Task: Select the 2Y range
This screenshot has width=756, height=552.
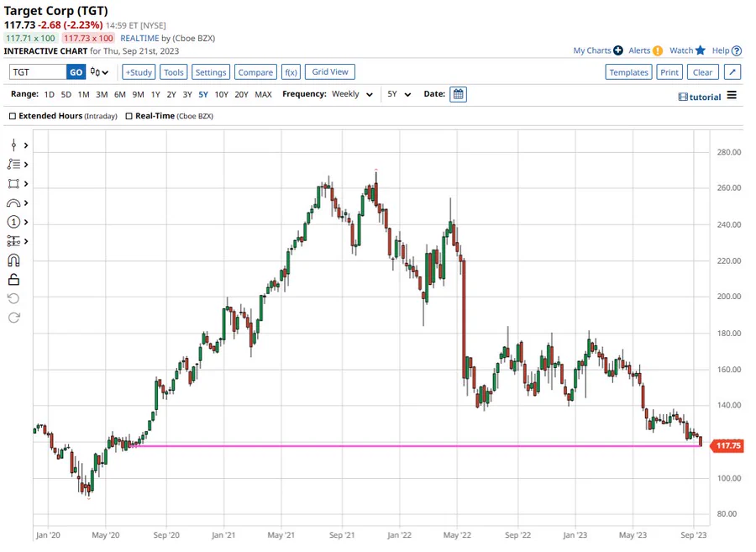Action: click(171, 94)
